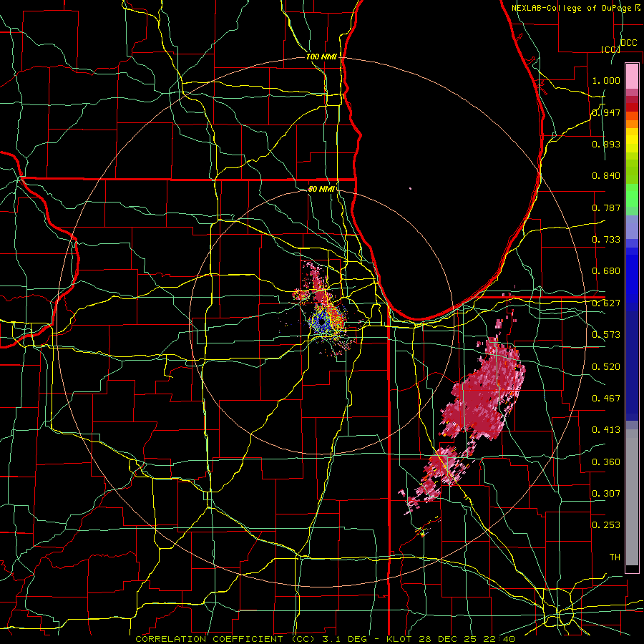644x644 pixels.
Task: Click the 0.467 scale value
Action: point(606,399)
